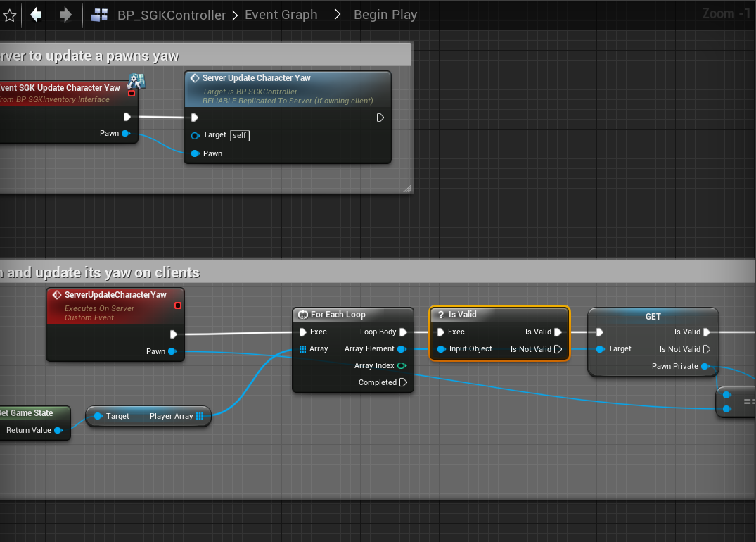
Task: Click the self Target field
Action: (x=240, y=135)
